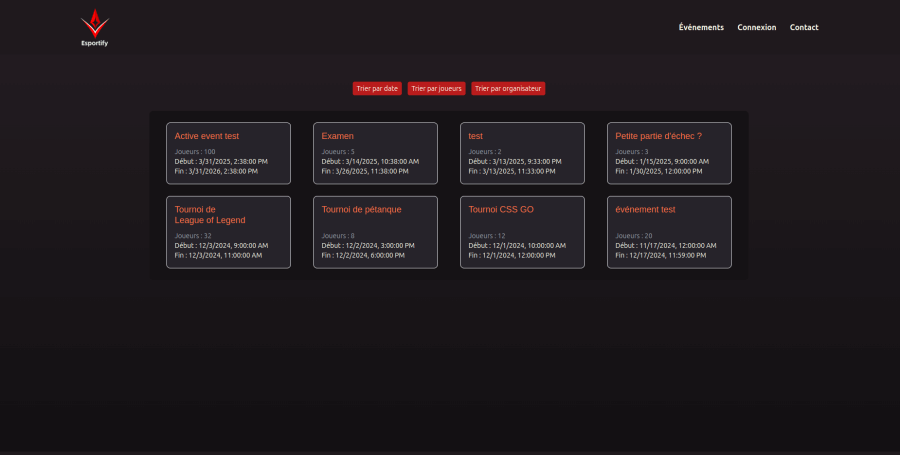Viewport: 900px width, 455px height.
Task: Open the Contact page link
Action: pos(804,28)
